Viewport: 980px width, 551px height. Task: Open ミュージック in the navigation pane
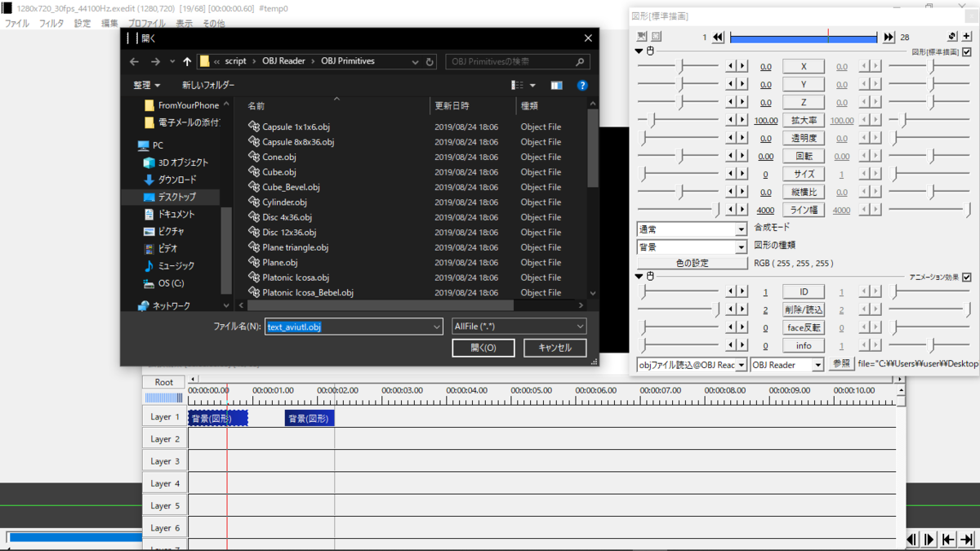[x=169, y=266]
